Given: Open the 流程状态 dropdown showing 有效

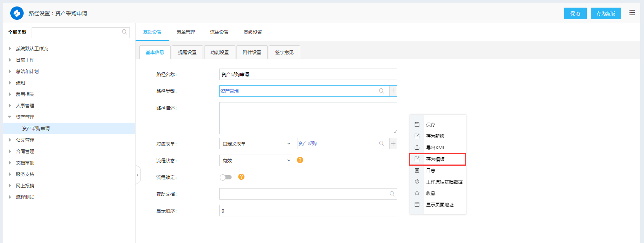Looking at the screenshot, I should pyautogui.click(x=256, y=160).
